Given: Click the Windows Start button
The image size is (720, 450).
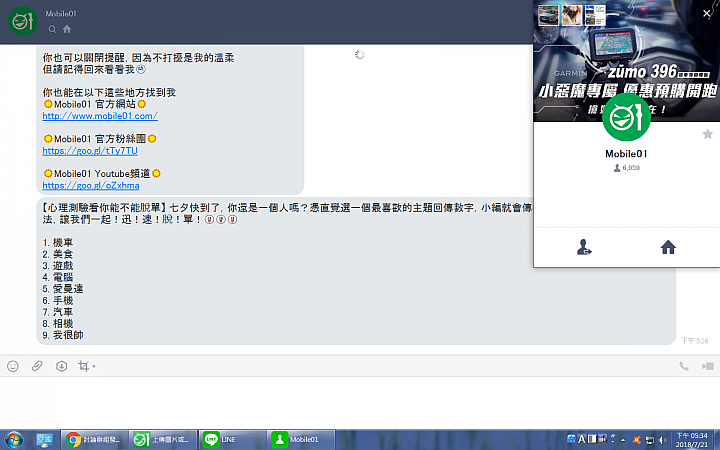Looking at the screenshot, I should 14,439.
